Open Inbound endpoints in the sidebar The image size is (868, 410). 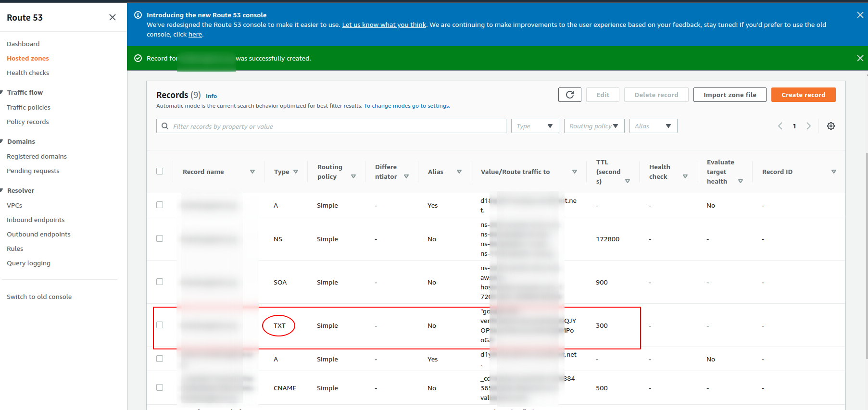36,220
